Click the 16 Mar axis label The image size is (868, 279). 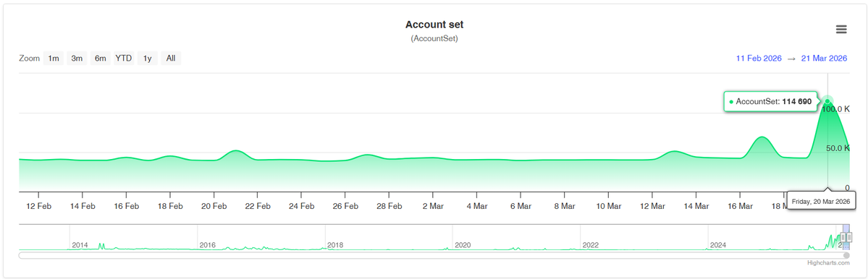[740, 206]
